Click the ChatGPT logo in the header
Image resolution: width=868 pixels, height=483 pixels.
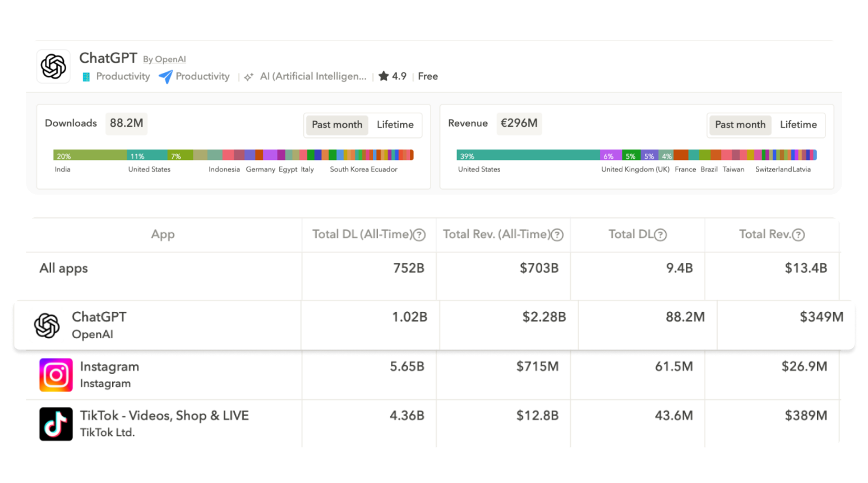[x=53, y=67]
